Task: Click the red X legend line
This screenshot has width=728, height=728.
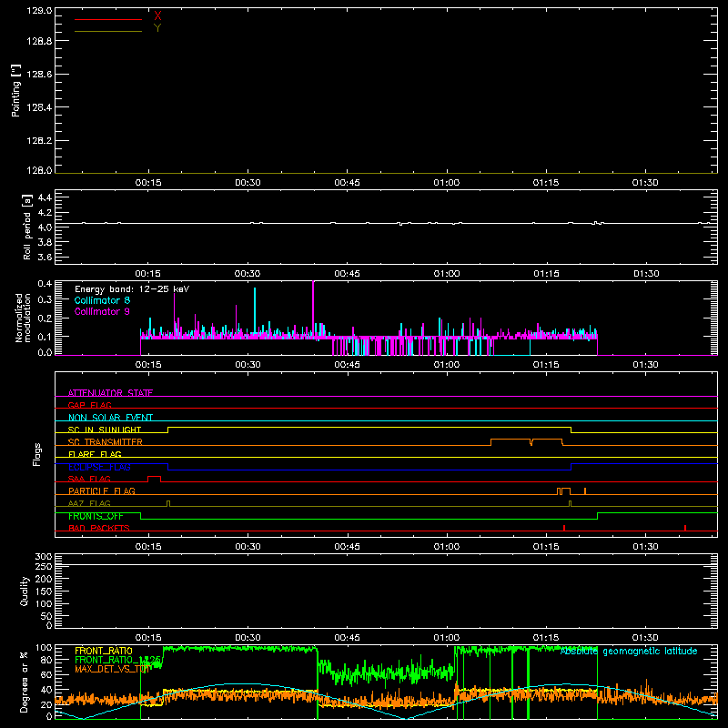Action: click(108, 19)
